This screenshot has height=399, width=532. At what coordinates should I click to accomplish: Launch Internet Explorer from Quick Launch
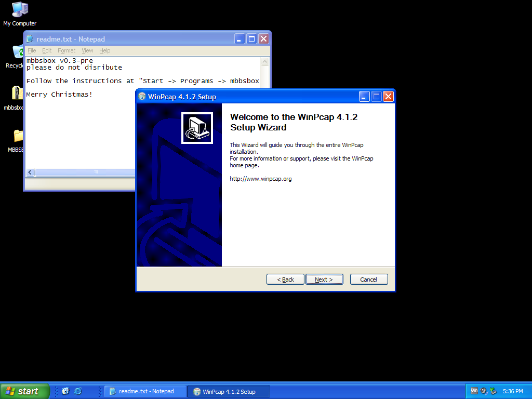pyautogui.click(x=78, y=391)
